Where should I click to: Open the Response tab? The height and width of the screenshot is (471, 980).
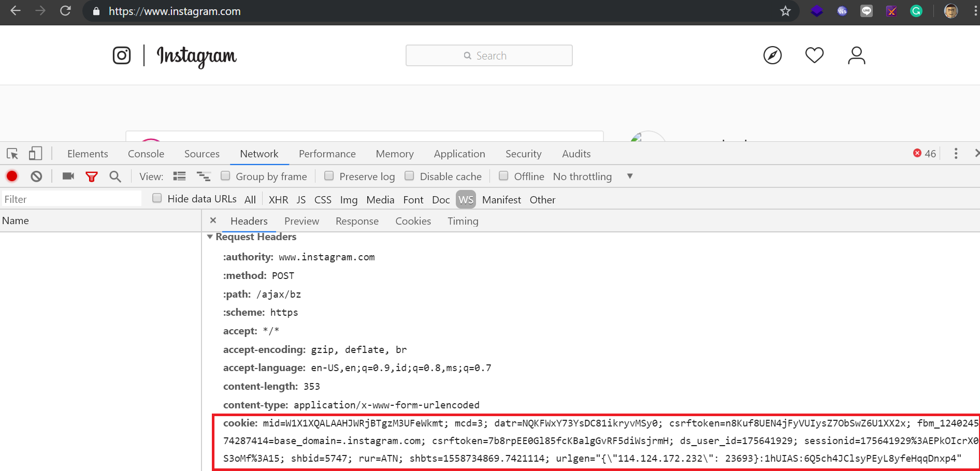357,221
